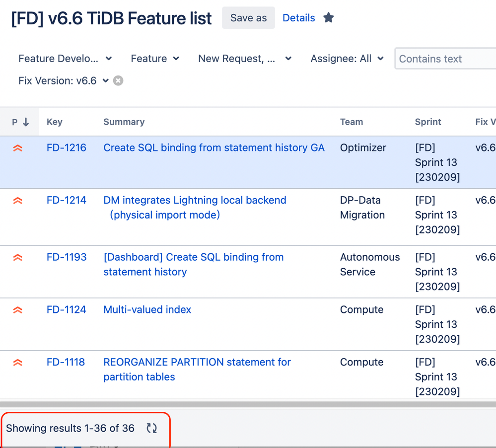Click the Optimizer team cell

[363, 148]
